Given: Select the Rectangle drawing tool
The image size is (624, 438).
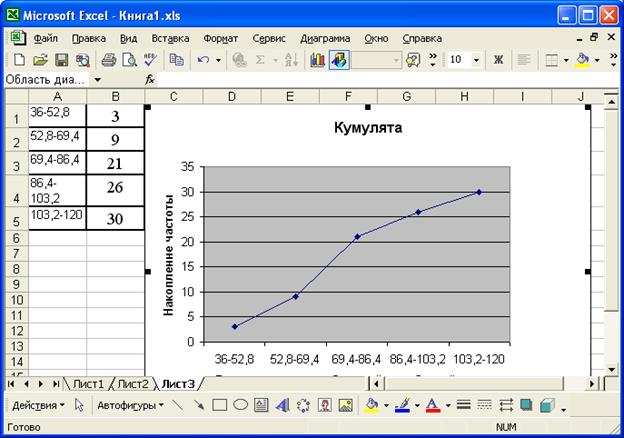Looking at the screenshot, I should [x=220, y=405].
